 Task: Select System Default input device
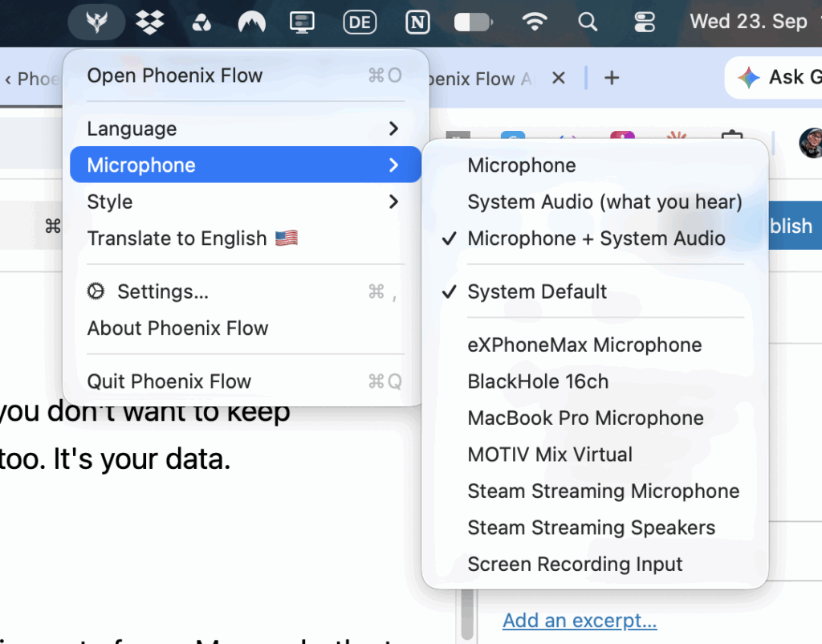click(595, 291)
